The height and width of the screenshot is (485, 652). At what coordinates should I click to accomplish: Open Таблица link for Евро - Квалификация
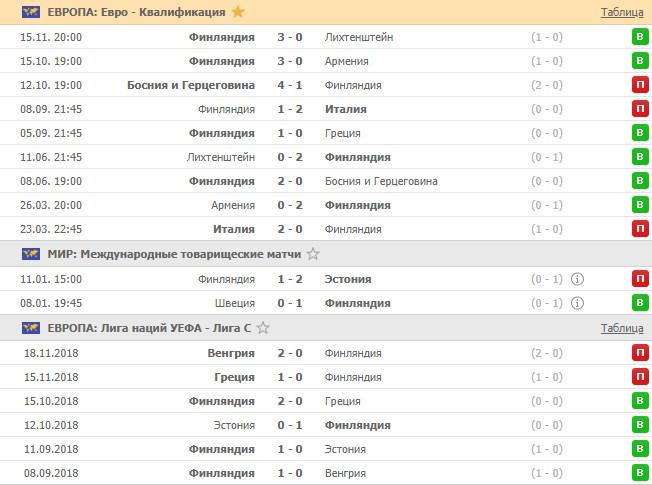point(622,13)
